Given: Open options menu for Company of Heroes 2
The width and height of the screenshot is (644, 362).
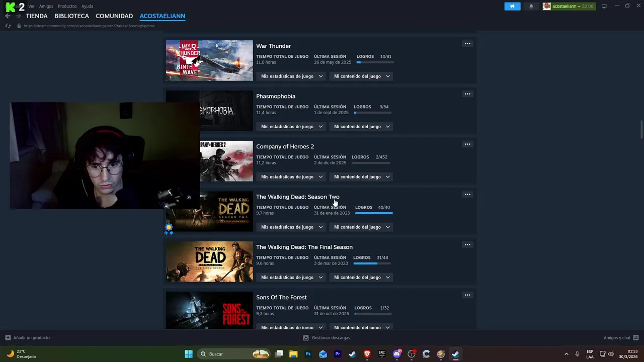Looking at the screenshot, I should point(467,144).
